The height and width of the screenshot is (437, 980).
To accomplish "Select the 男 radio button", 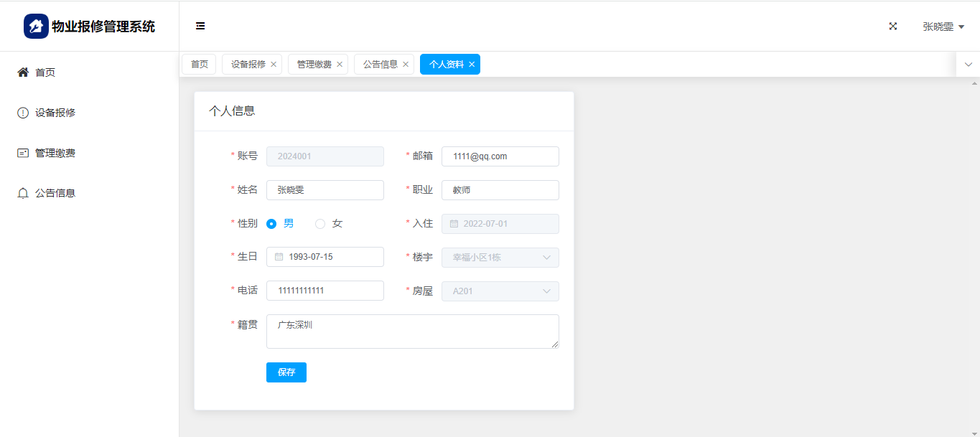I will pos(271,224).
